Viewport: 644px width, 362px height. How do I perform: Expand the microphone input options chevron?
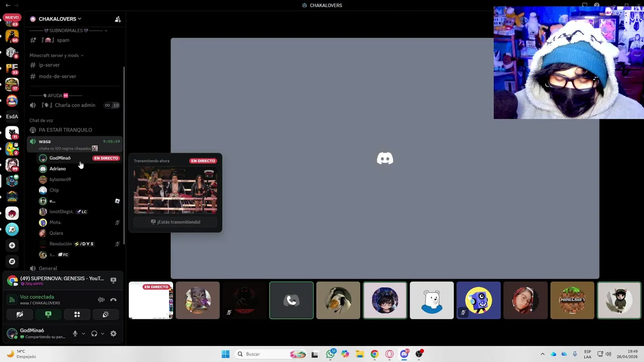[84, 333]
